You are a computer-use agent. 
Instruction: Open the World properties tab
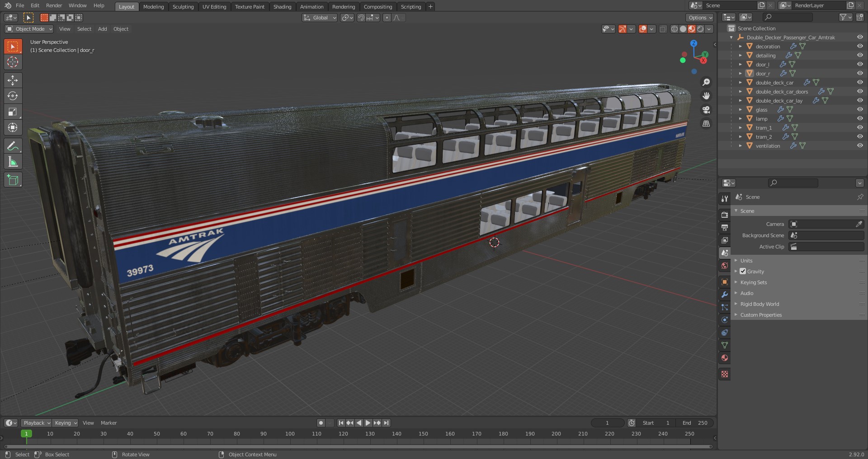(x=725, y=266)
